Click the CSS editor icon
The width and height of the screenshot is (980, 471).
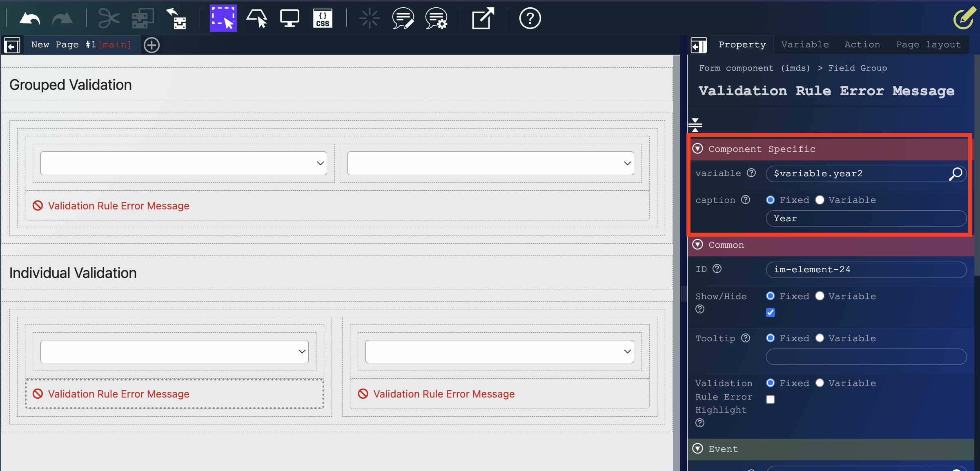323,19
